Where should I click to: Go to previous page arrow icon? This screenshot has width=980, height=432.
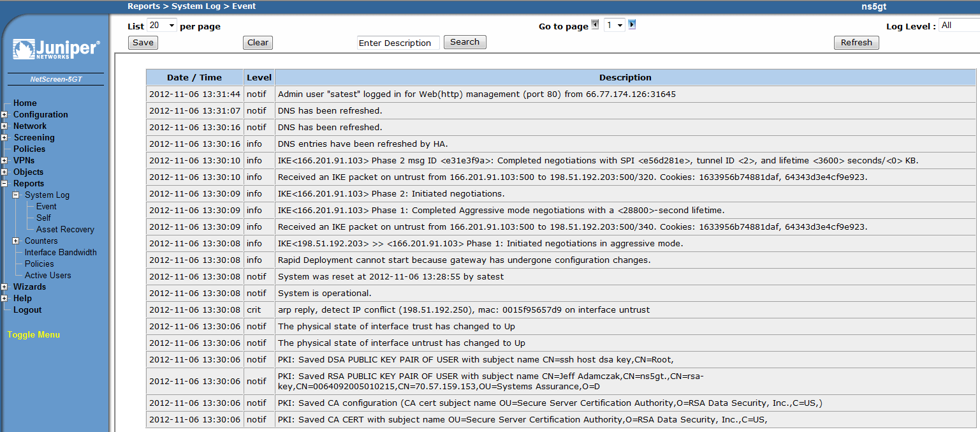coord(595,25)
